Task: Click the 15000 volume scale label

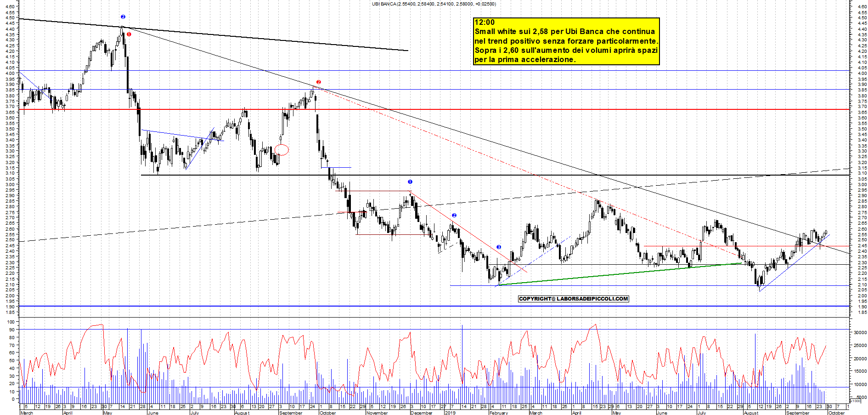Action: [x=860, y=371]
